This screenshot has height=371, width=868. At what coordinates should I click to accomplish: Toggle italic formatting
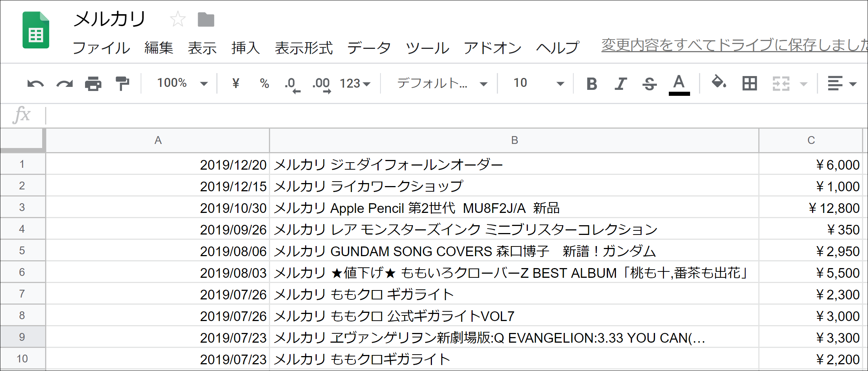tap(621, 84)
